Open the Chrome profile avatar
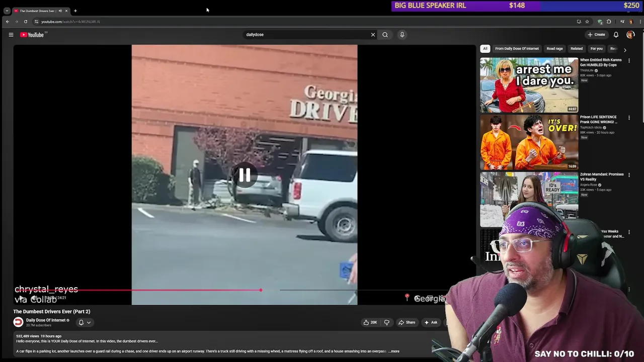 tap(631, 22)
